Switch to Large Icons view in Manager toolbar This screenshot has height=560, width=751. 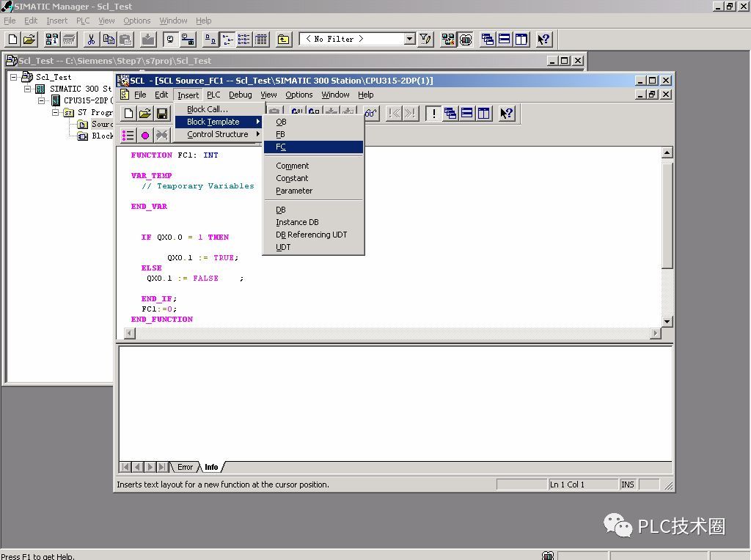pos(210,40)
